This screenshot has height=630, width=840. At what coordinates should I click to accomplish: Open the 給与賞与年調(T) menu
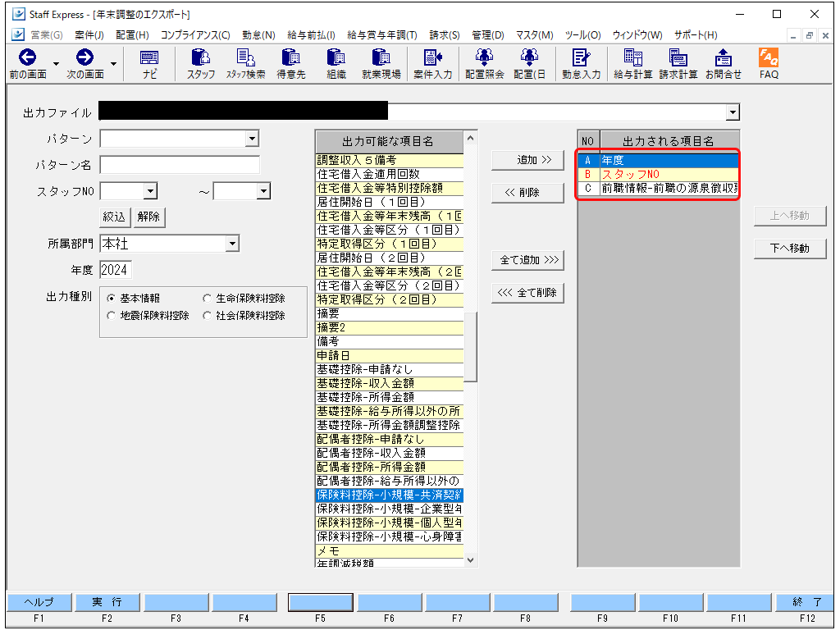click(382, 34)
